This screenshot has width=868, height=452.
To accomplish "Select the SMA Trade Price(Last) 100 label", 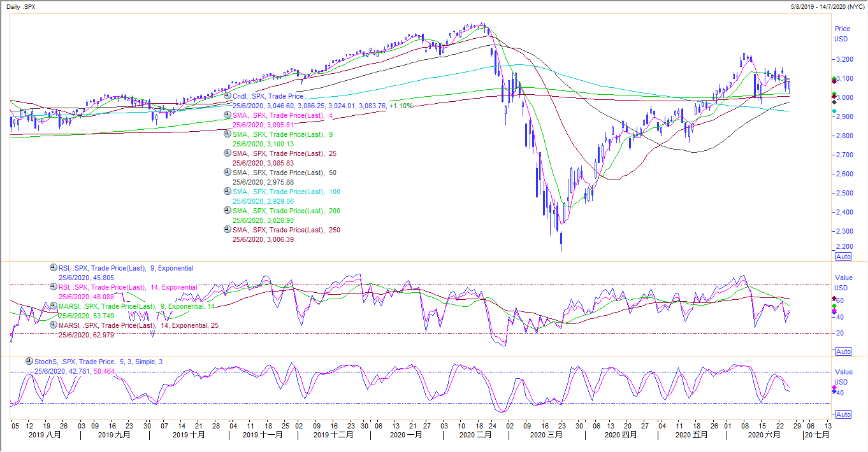I will tap(286, 192).
